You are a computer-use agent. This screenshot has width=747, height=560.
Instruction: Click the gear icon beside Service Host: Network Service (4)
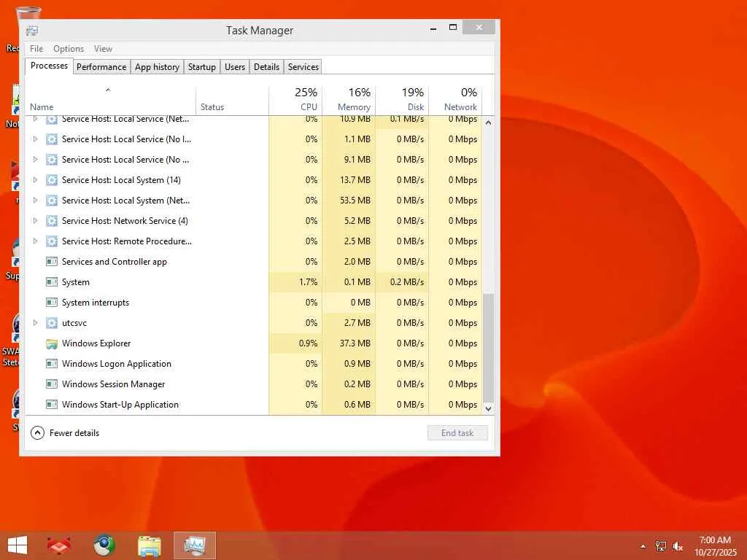(x=52, y=221)
